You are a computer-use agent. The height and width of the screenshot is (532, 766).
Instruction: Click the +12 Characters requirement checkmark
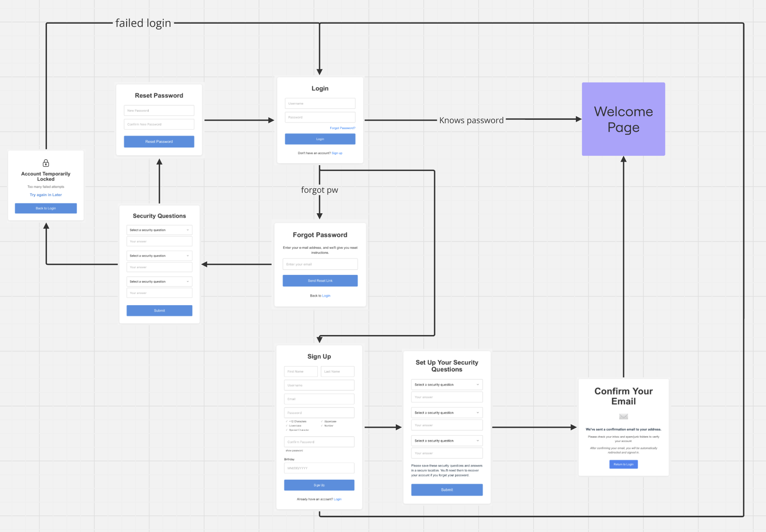[286, 421]
